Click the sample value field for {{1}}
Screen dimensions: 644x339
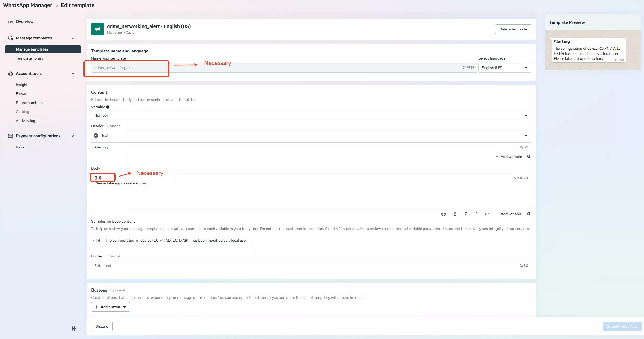[317, 240]
